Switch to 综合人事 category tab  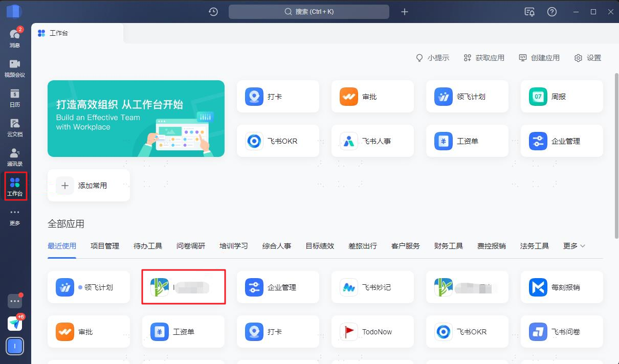click(277, 246)
